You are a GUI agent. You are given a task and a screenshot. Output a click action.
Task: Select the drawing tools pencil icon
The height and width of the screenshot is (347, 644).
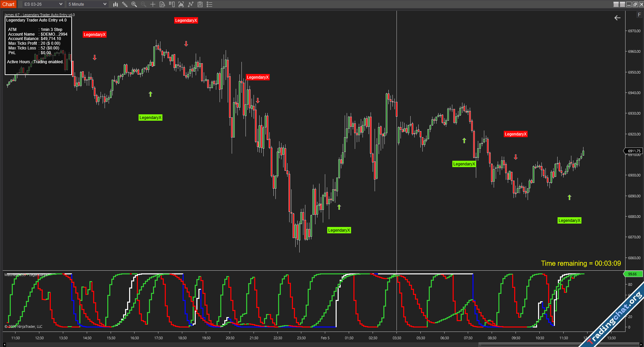tap(125, 4)
